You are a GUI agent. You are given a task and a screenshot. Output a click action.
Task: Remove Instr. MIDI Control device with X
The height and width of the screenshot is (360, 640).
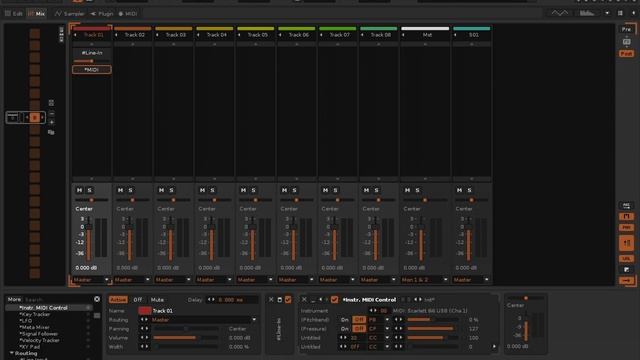coord(304,300)
